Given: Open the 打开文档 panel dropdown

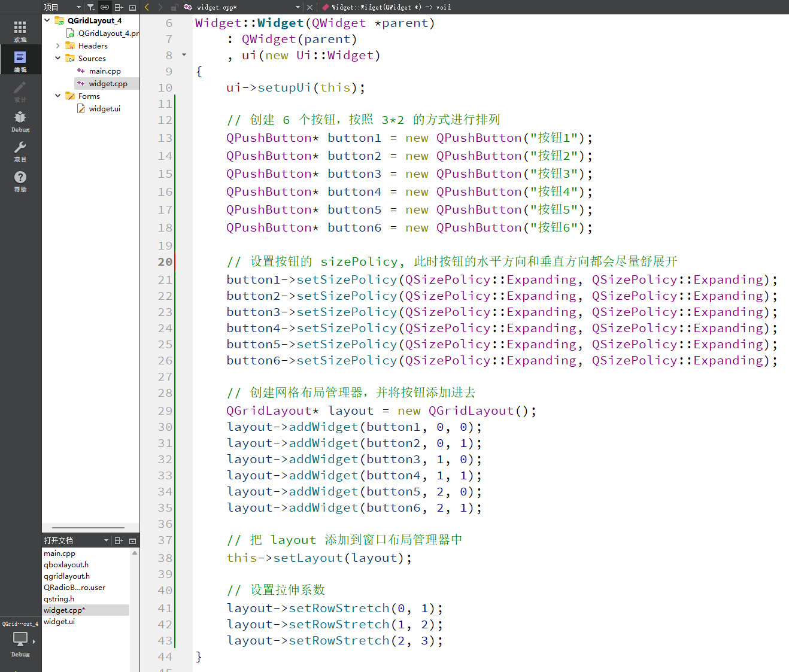Looking at the screenshot, I should [106, 540].
